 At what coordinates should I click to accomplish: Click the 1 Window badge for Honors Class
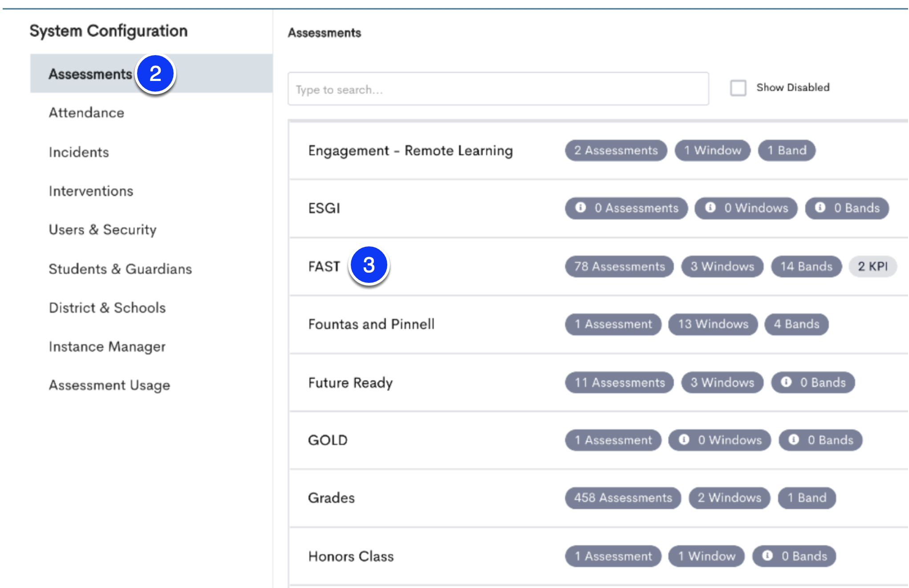point(706,556)
